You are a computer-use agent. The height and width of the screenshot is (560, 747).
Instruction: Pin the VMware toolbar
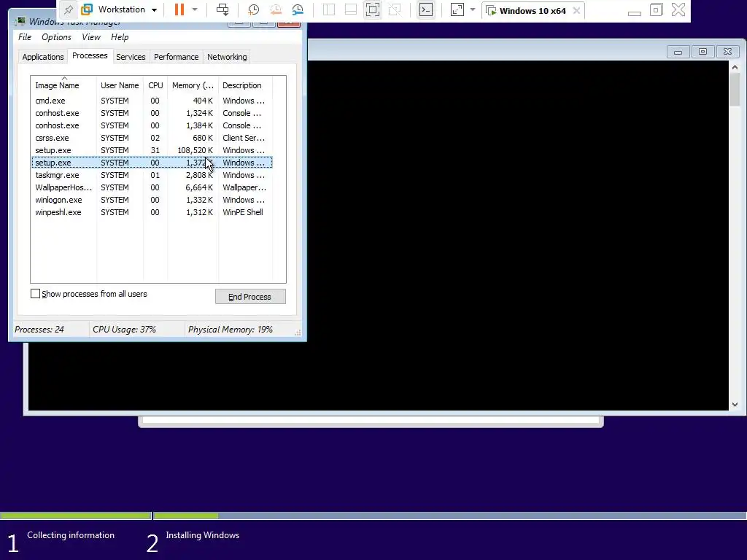coord(69,9)
